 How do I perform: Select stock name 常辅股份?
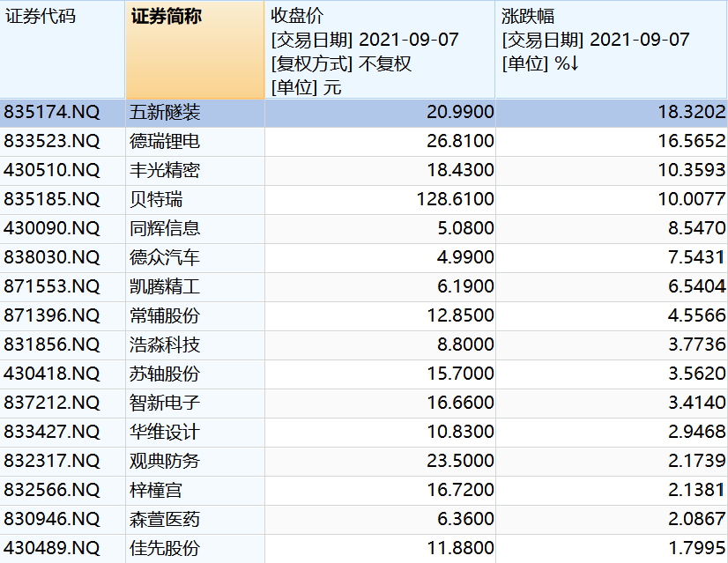[165, 315]
